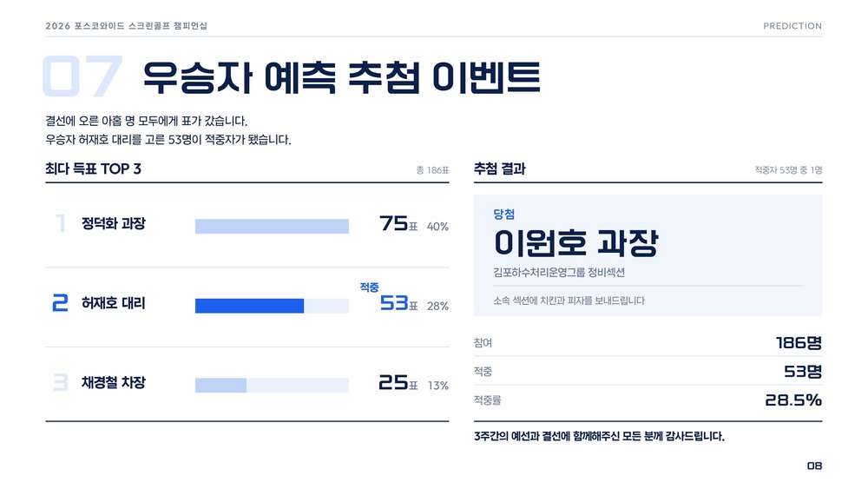Click the page number 08
Screen dimensions: 868x489
[x=814, y=466]
